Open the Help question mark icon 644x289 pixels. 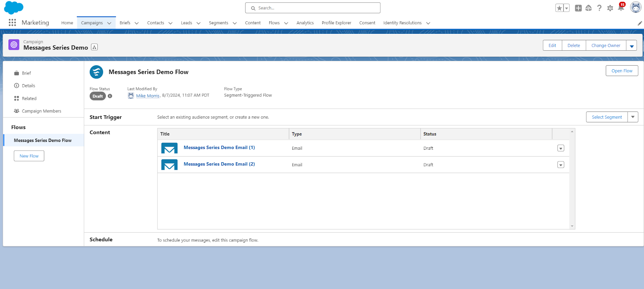point(599,8)
